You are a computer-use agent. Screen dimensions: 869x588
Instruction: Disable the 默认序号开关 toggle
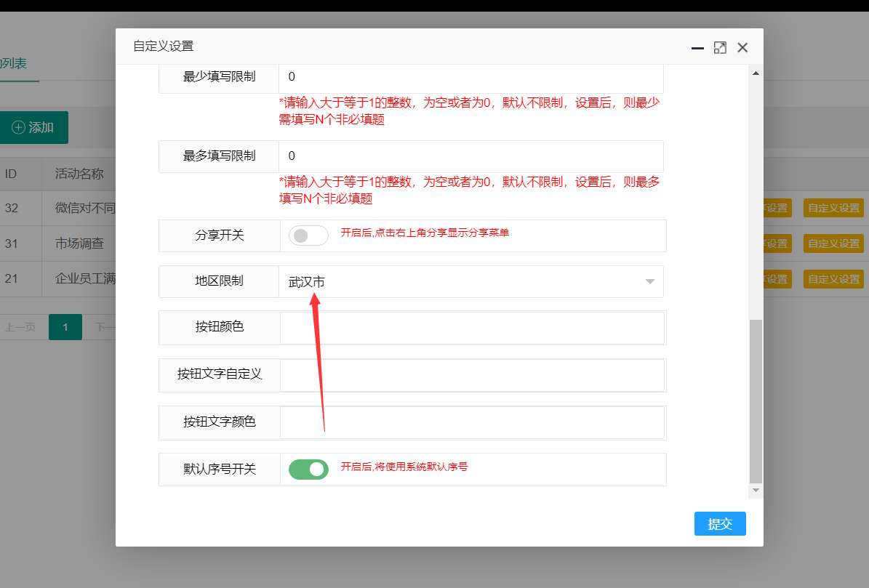[x=308, y=470]
